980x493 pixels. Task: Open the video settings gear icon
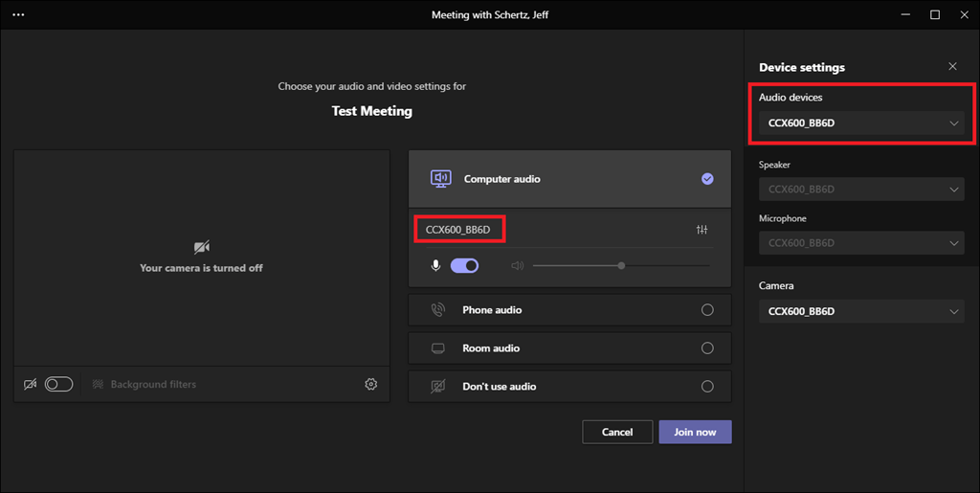(x=370, y=384)
